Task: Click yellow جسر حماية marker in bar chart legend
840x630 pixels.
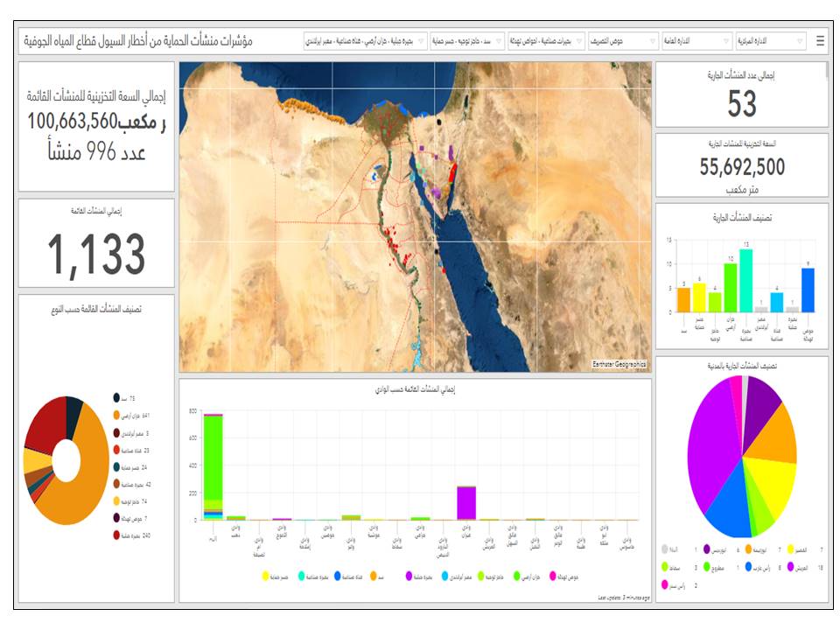Action: pos(266,577)
